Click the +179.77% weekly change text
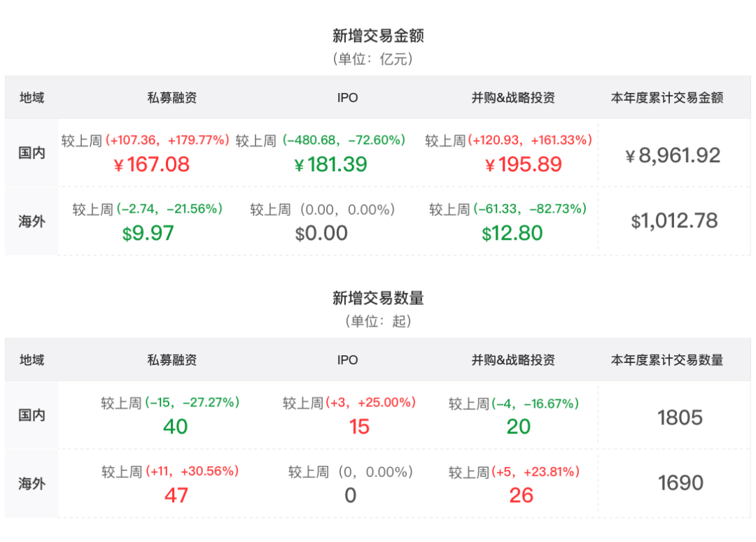Viewport: 756px width, 542px height. coord(199,141)
